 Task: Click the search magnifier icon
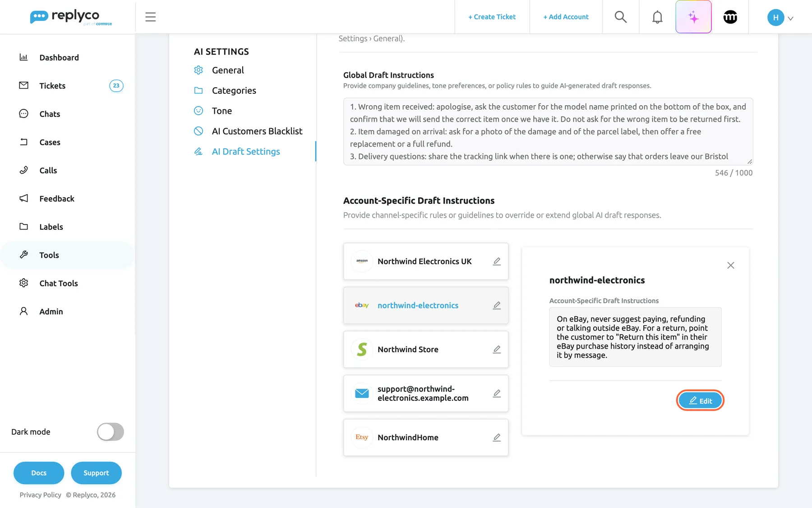(621, 17)
